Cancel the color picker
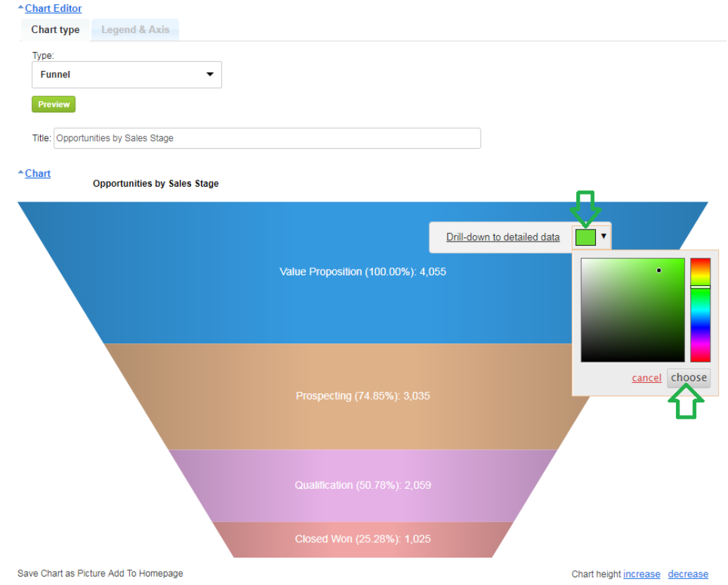The width and height of the screenshot is (728, 585). tap(646, 379)
